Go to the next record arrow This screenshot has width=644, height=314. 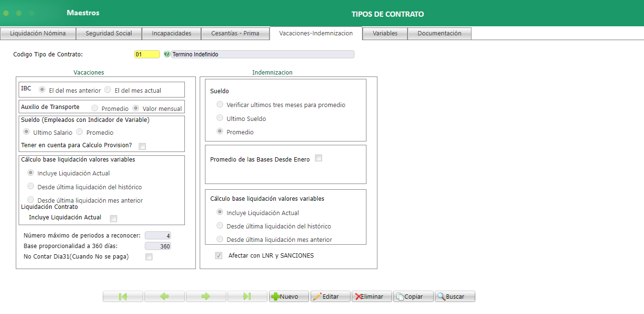click(206, 297)
